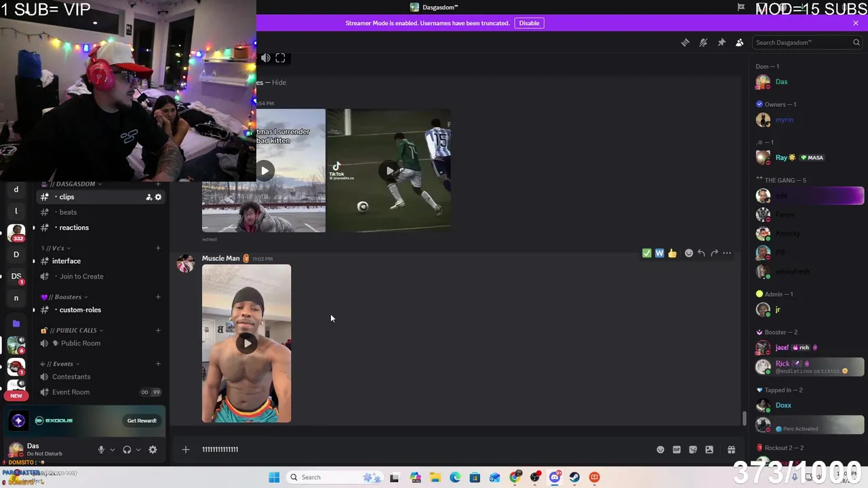The image size is (868, 488).
Task: Click the plus attachment button
Action: (186, 449)
